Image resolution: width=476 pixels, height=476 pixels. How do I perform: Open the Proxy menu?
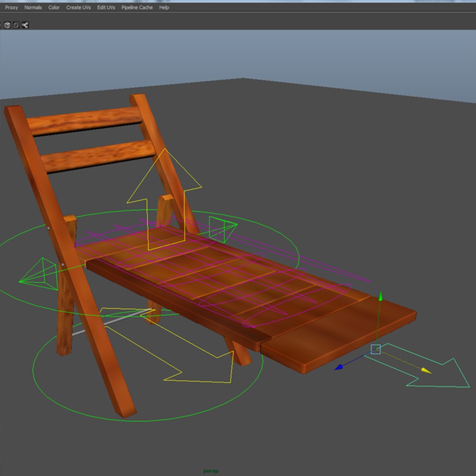[11, 7]
